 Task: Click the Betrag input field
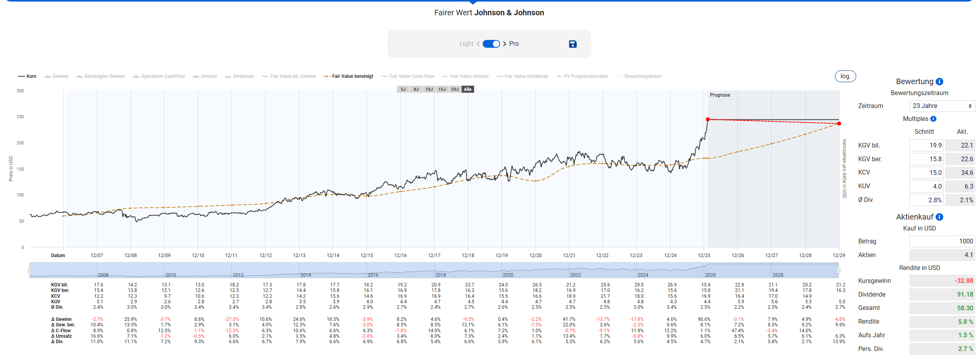[x=942, y=241]
